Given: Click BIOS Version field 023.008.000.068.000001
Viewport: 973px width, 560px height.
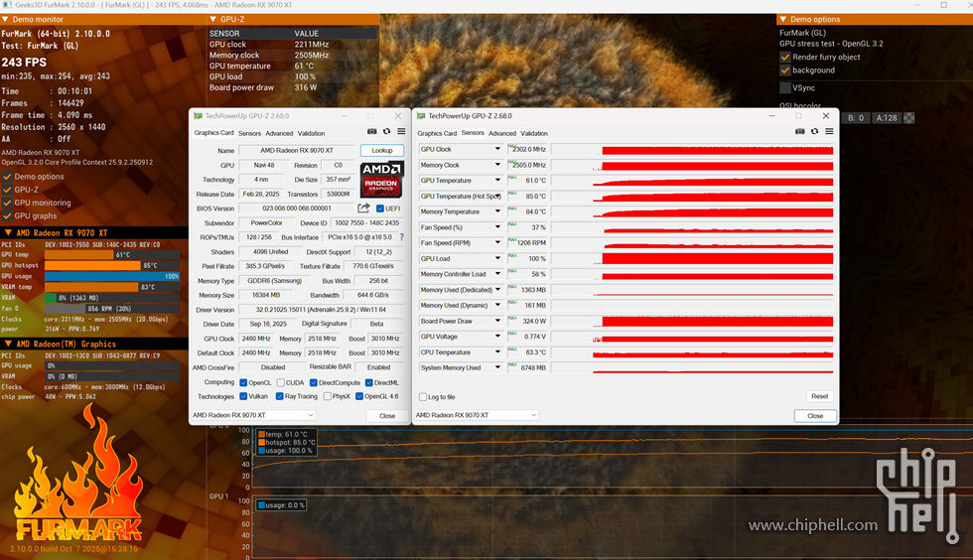Looking at the screenshot, I should pos(297,209).
